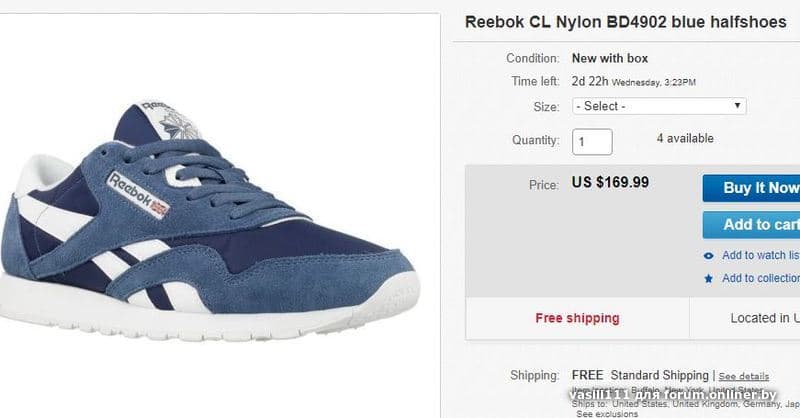Click the Reebok CL Nylon listing title

[626, 22]
